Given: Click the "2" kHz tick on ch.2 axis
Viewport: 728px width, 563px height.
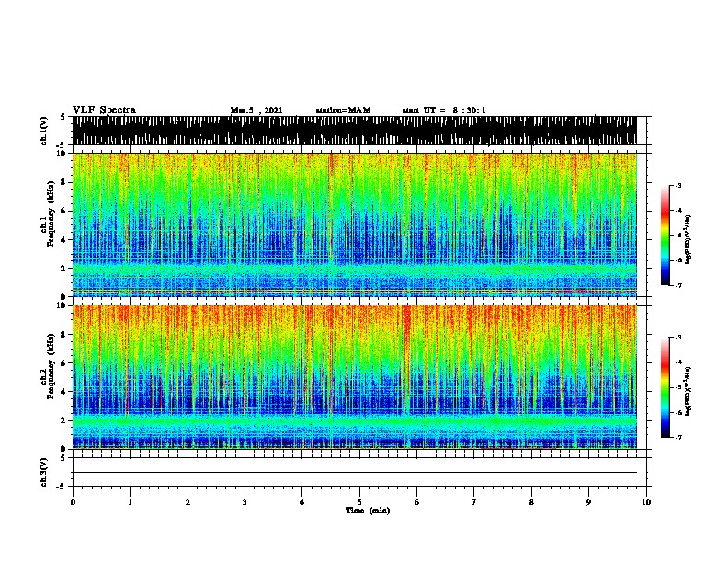Looking at the screenshot, I should point(63,420).
